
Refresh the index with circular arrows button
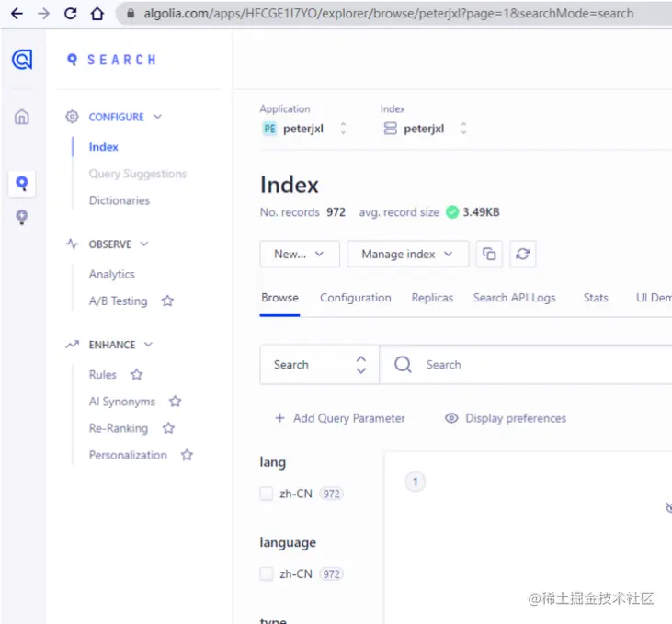point(522,254)
